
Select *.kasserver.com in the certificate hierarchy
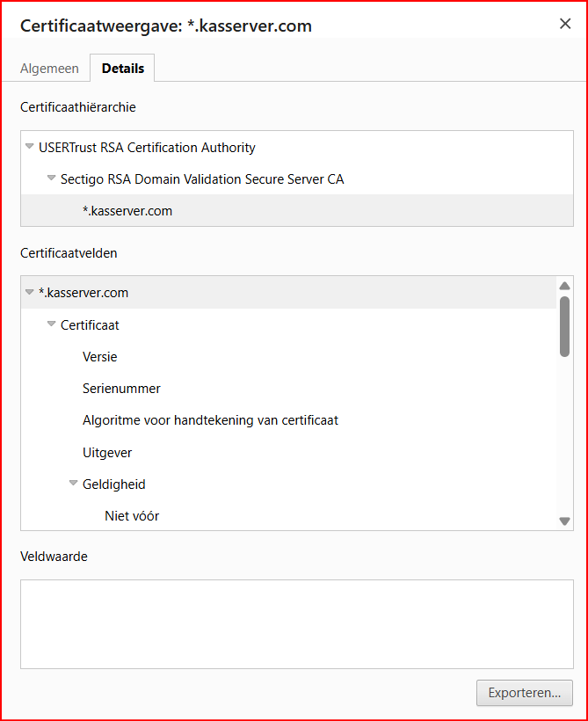click(127, 211)
